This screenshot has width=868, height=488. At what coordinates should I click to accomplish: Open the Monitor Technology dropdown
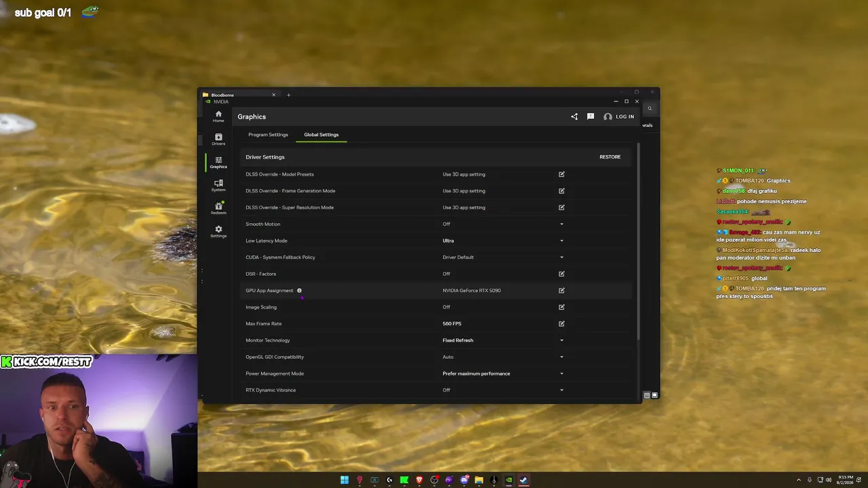561,340
